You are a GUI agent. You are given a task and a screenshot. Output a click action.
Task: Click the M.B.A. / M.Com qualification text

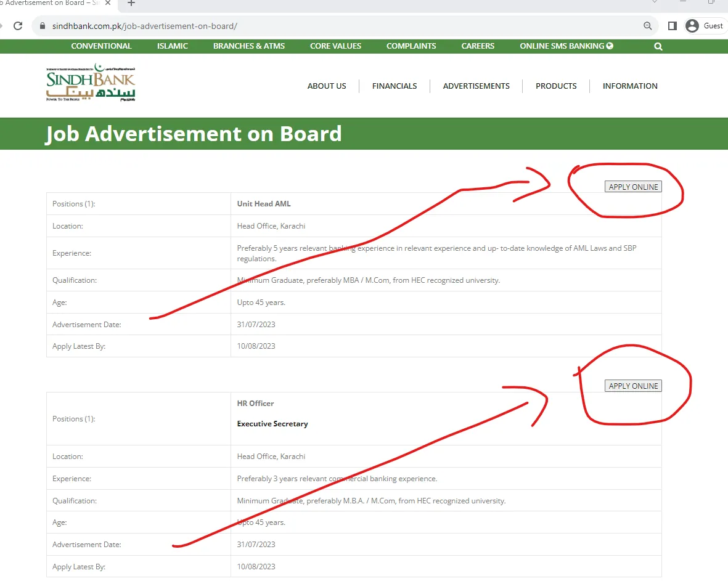[x=371, y=501]
